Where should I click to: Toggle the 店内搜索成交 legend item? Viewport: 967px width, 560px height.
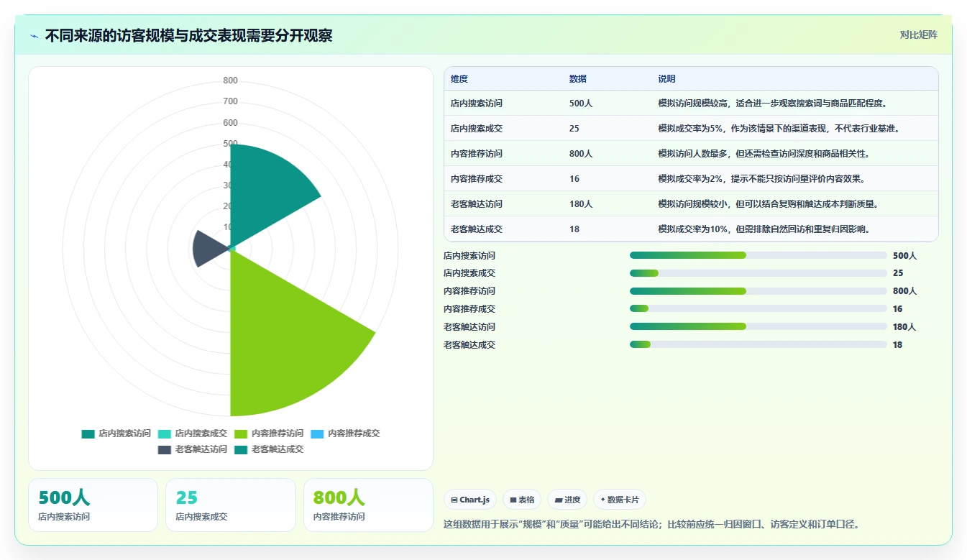click(192, 433)
